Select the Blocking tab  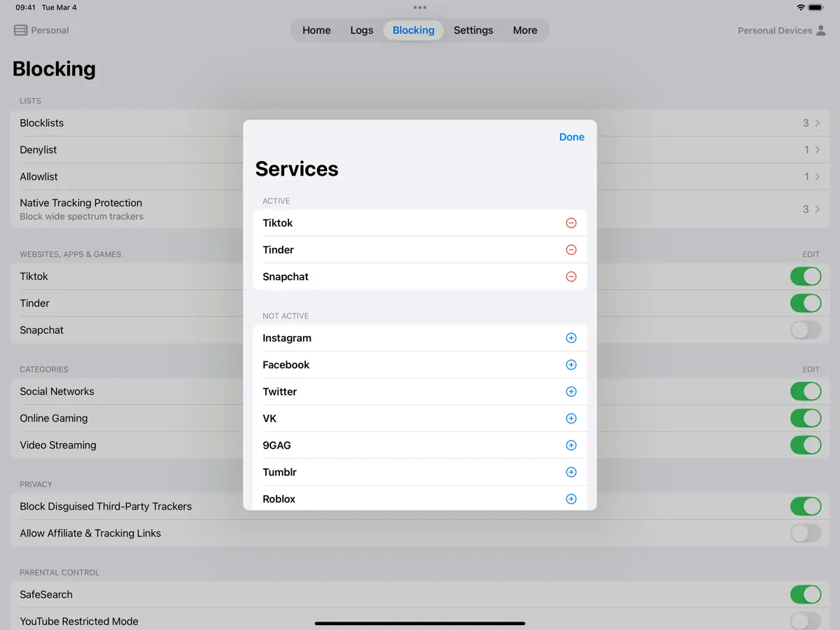(x=414, y=30)
